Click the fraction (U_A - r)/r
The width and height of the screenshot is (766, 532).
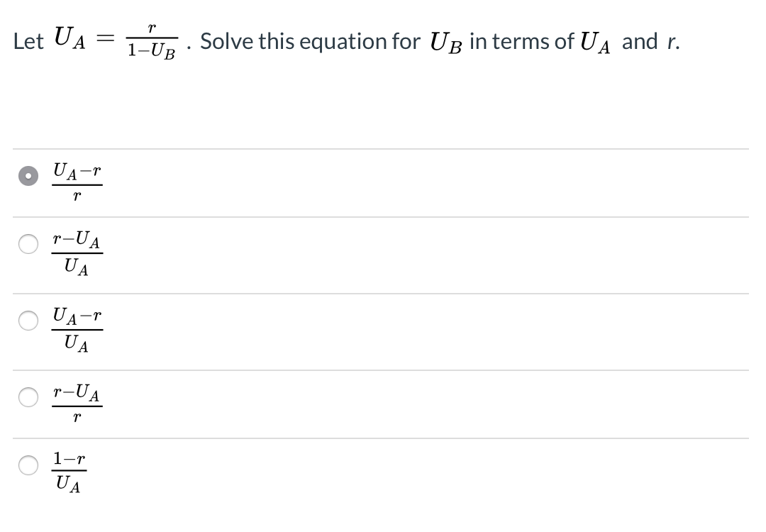tap(77, 181)
